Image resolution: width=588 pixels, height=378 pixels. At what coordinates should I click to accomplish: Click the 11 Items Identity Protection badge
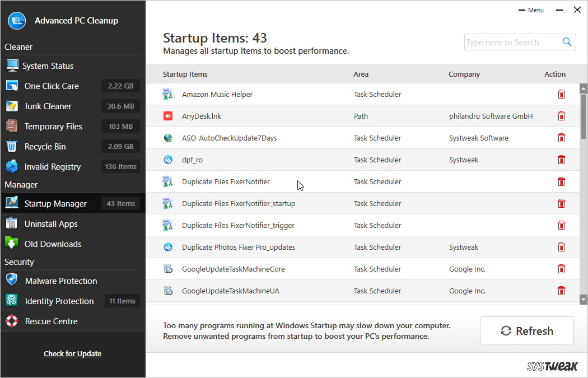[x=122, y=301]
